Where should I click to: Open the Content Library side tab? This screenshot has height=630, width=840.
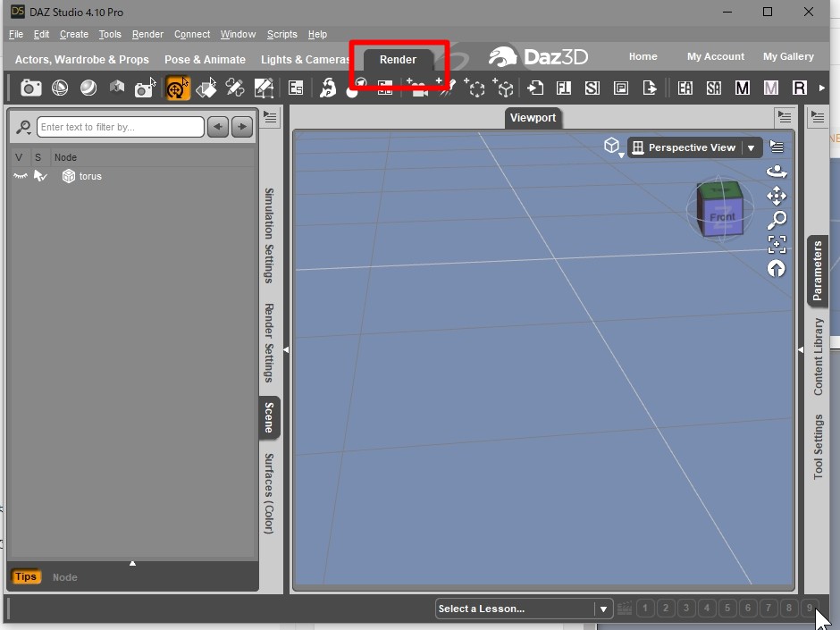(x=818, y=357)
